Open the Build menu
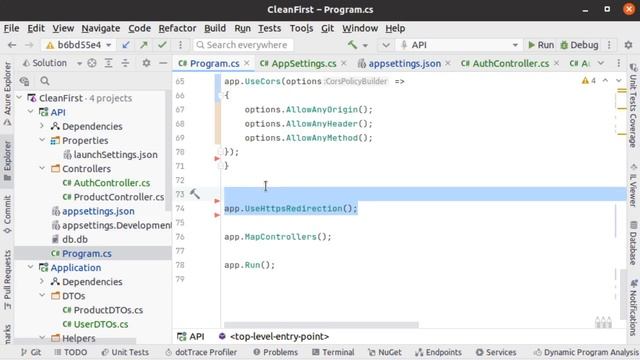The height and width of the screenshot is (360, 640). point(215,28)
